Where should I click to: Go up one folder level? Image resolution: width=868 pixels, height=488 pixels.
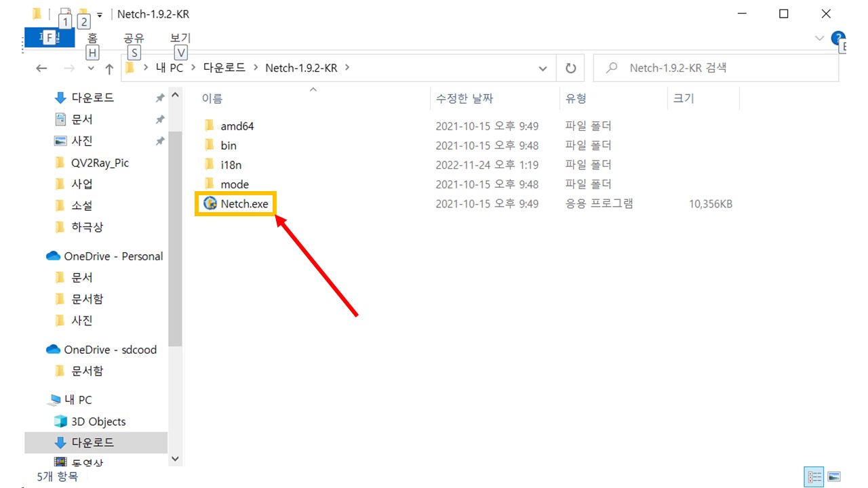coord(109,68)
